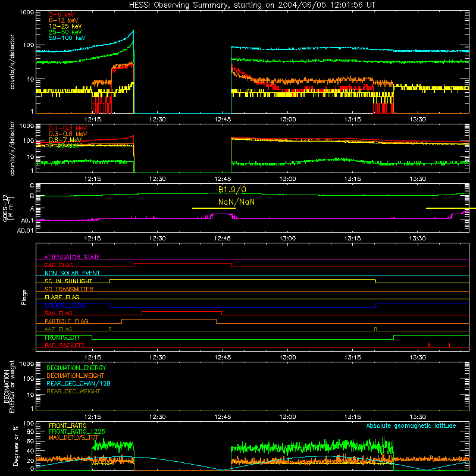Viewport: 476px width, 476px height.
Task: Select the SC_TRANSMITTER flag label
Action: (68, 289)
